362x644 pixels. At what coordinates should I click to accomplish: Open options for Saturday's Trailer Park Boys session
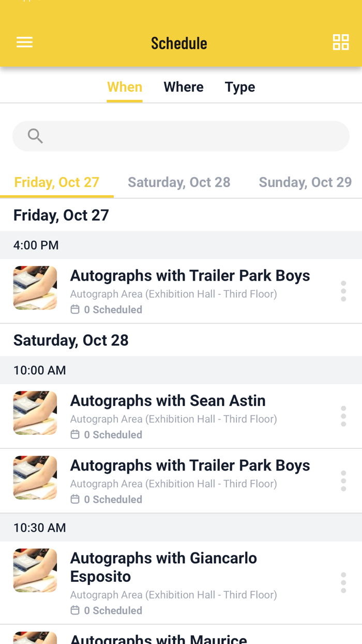click(343, 480)
